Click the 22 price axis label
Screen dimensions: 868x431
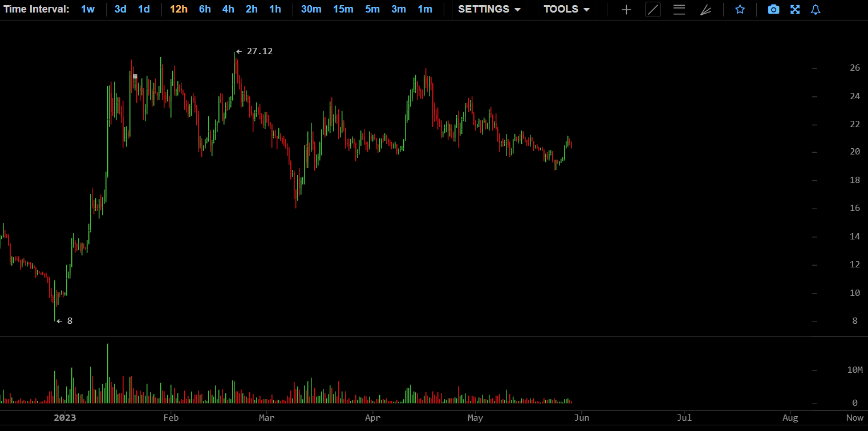click(x=854, y=124)
